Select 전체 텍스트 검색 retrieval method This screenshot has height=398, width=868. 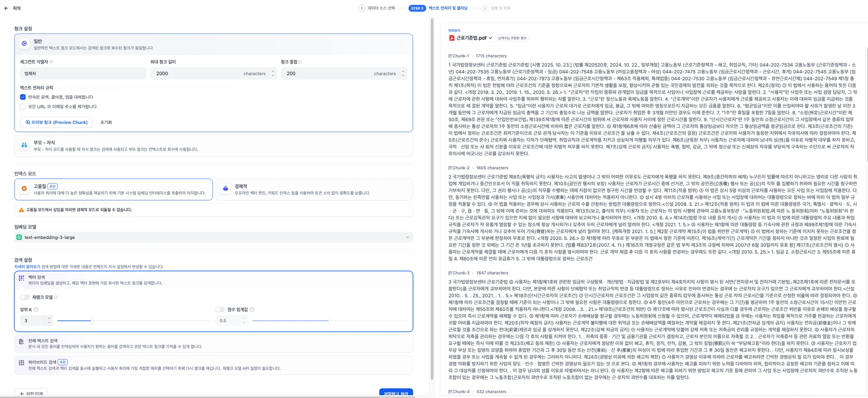click(213, 344)
